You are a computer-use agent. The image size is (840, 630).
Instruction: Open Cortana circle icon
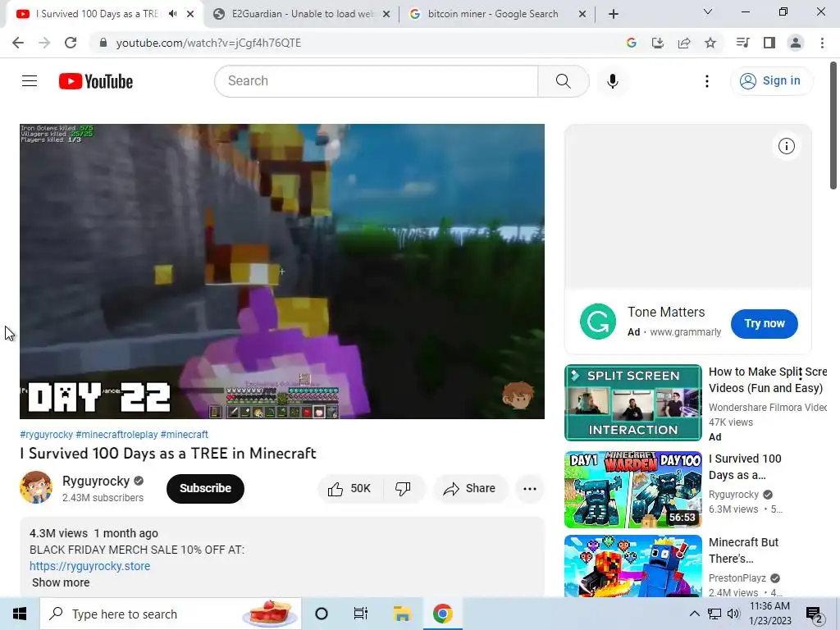click(x=322, y=614)
